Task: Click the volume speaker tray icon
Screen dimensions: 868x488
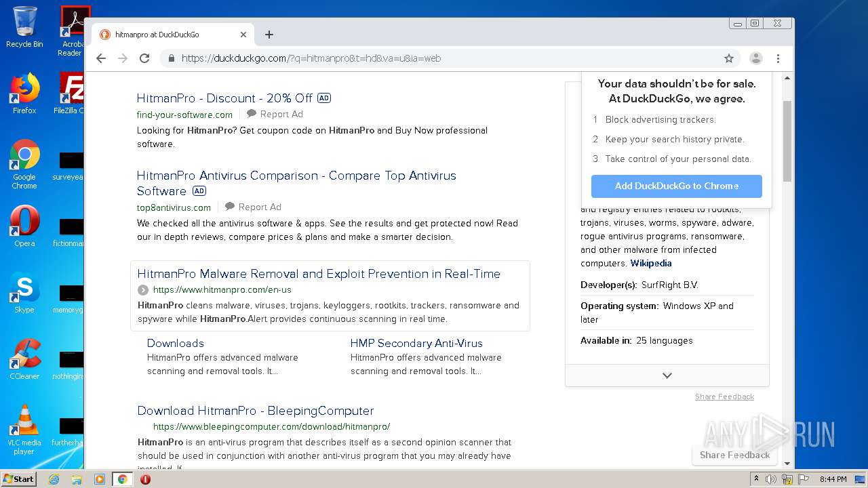Action: 771,479
